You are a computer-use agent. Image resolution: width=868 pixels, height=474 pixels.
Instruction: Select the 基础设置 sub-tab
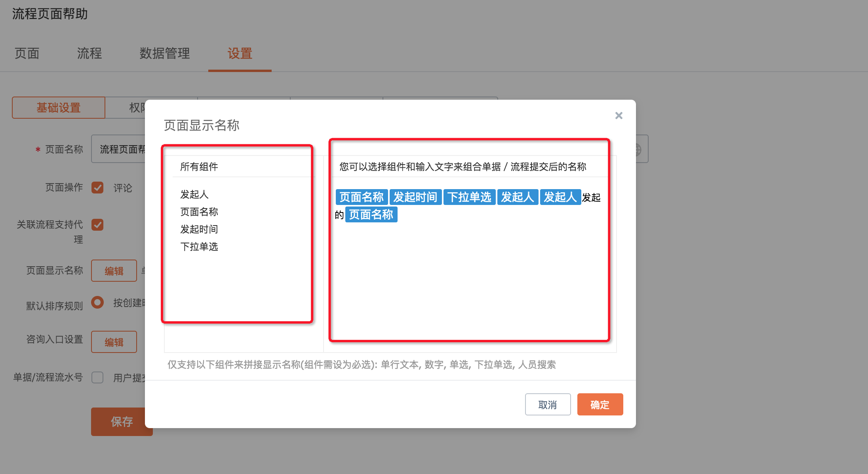pyautogui.click(x=59, y=108)
